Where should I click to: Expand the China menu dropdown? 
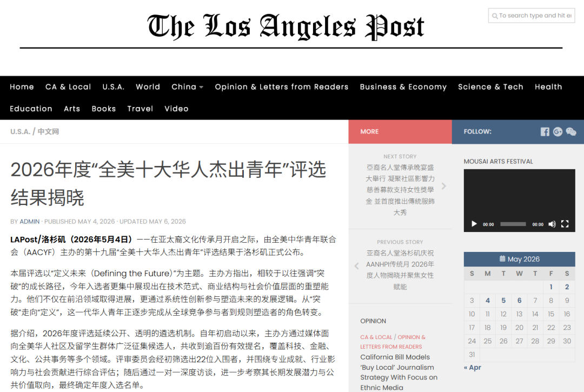[201, 87]
